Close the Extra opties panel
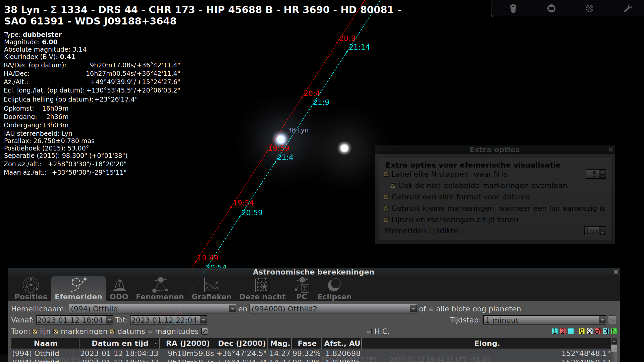Image resolution: width=644 pixels, height=362 pixels. (611, 149)
